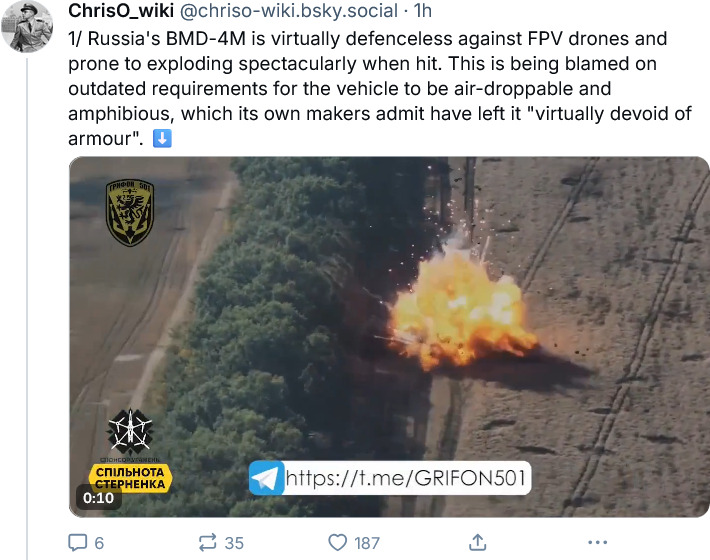Image resolution: width=710 pixels, height=560 pixels.
Task: Click the reply speech bubble icon
Action: point(77,542)
